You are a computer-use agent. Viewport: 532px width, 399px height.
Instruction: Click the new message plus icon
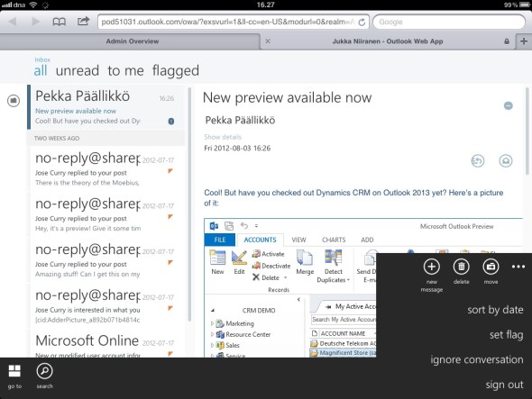coord(432,267)
